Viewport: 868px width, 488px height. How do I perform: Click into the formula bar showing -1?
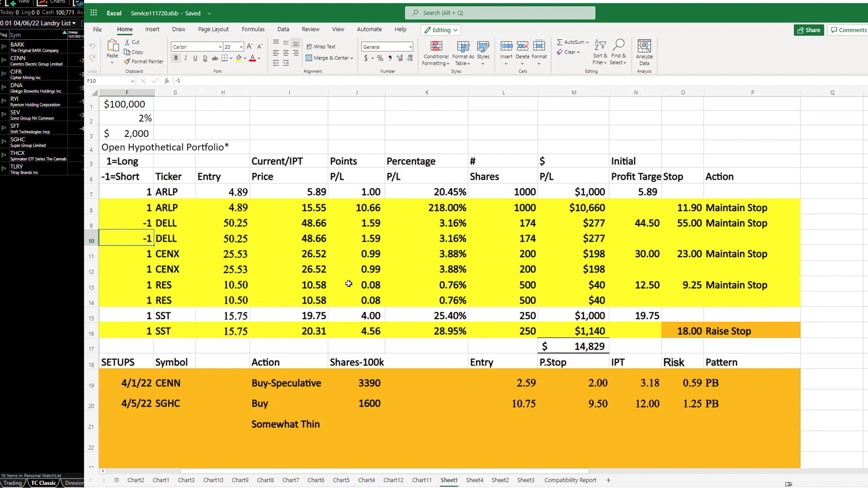[x=519, y=81]
